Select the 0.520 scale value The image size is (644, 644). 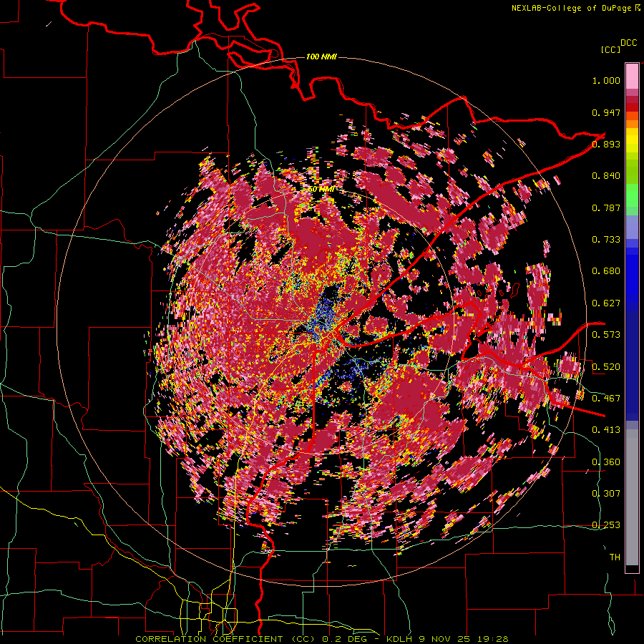(x=606, y=366)
